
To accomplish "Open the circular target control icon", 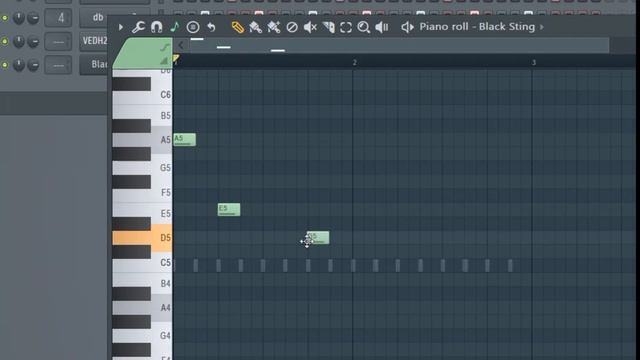I will click(193, 27).
